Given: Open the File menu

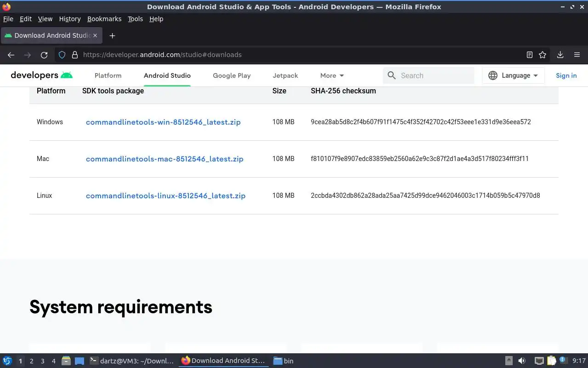Looking at the screenshot, I should click(x=8, y=19).
